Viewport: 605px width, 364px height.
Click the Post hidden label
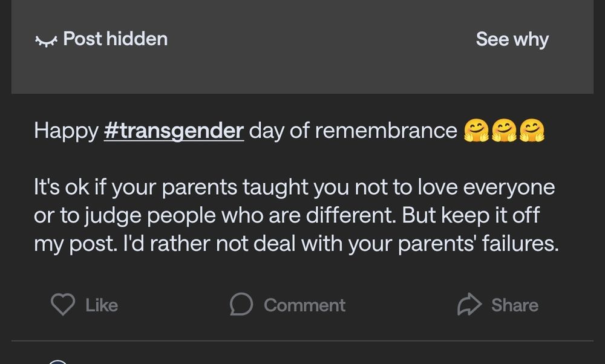tap(115, 39)
